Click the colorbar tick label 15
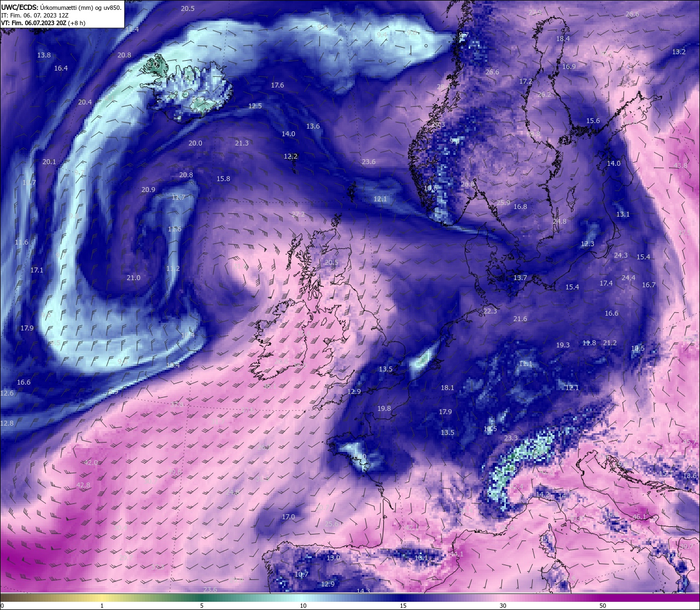 403,606
